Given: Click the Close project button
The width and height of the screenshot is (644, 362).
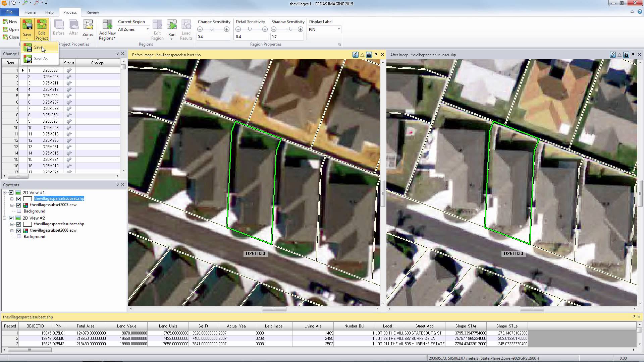Looking at the screenshot, I should 10,37.
